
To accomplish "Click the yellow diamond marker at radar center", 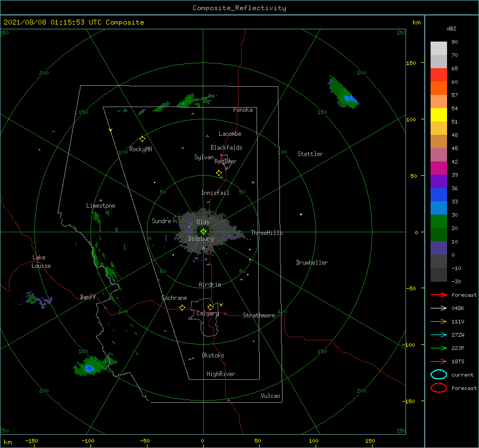I will 203,232.
